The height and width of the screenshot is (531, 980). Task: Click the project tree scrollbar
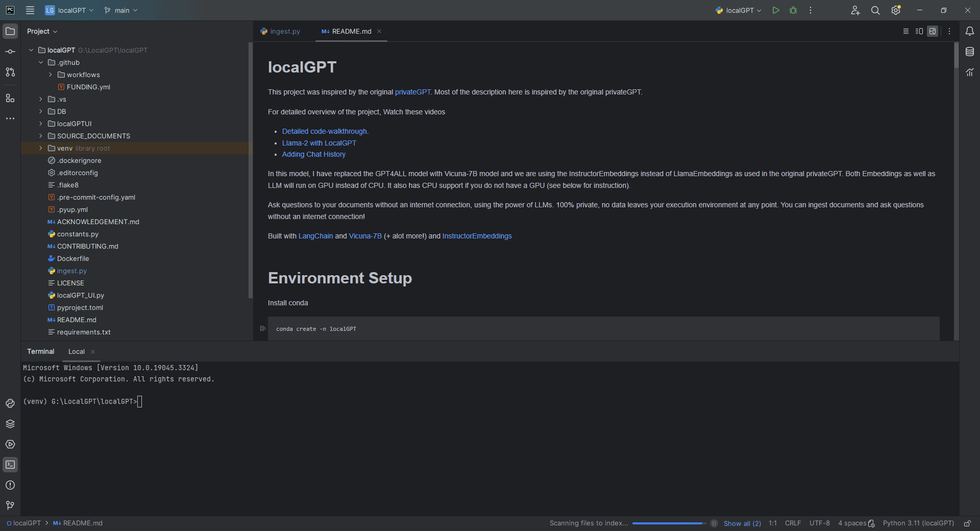[250, 171]
